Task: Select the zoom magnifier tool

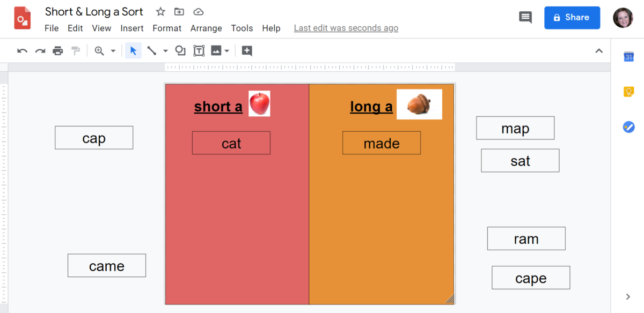Action: [99, 51]
